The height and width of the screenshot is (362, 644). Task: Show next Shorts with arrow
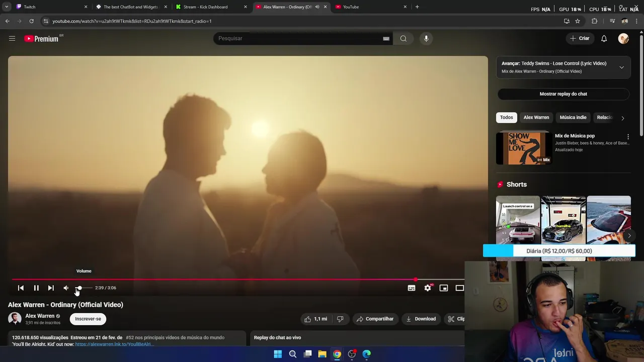629,235
